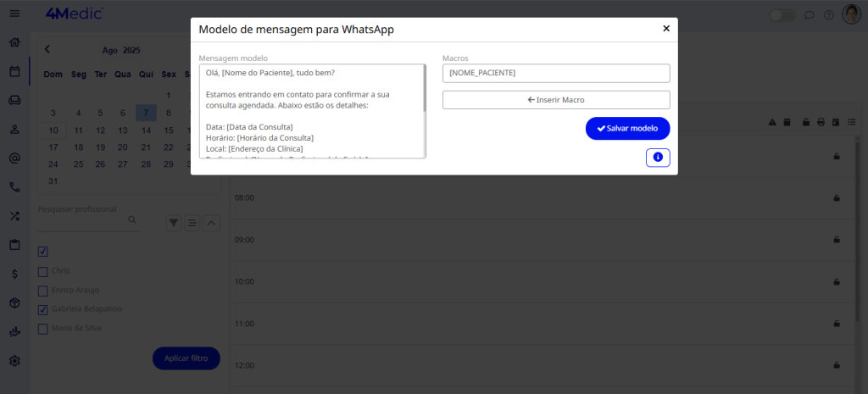Click the unlock icon on the 09:00 row
The height and width of the screenshot is (394, 868).
837,240
